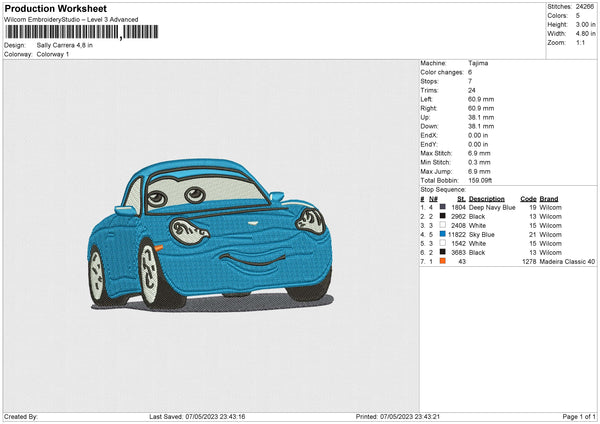Click the 'Created By:' footer label
Viewport: 600px width, 424px height.
pyautogui.click(x=21, y=416)
